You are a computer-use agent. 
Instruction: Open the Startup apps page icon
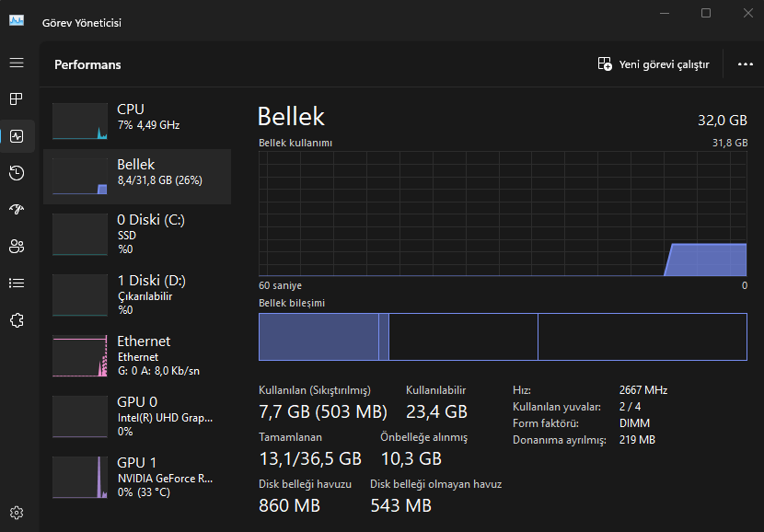pyautogui.click(x=16, y=209)
